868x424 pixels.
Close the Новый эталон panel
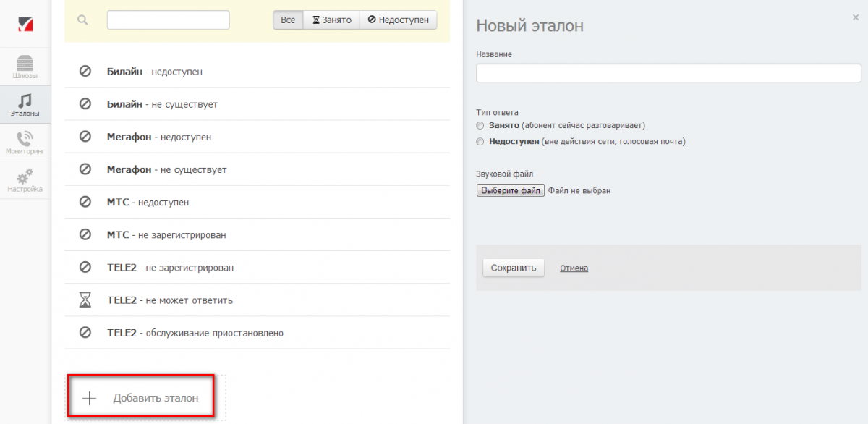856,17
